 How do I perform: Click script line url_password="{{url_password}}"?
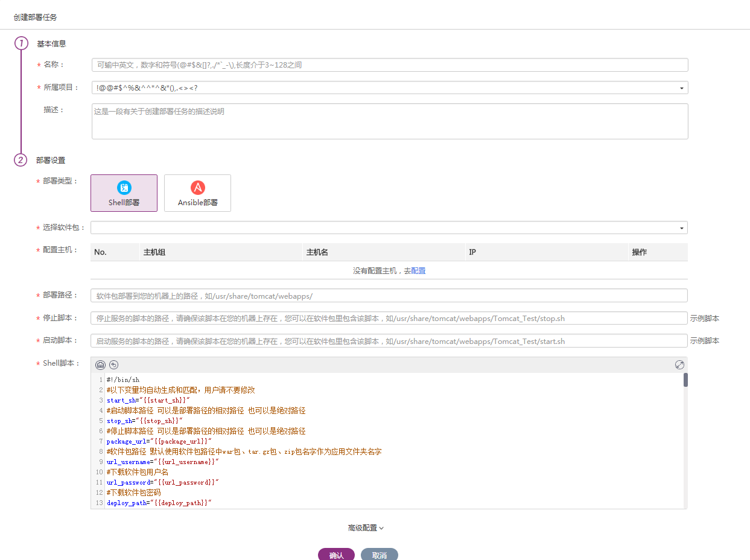163,482
